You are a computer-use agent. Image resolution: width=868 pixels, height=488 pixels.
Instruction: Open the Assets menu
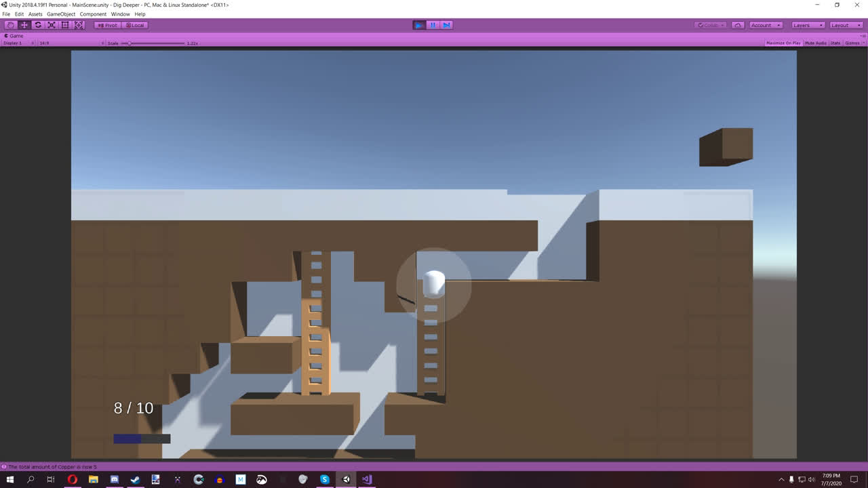click(35, 14)
